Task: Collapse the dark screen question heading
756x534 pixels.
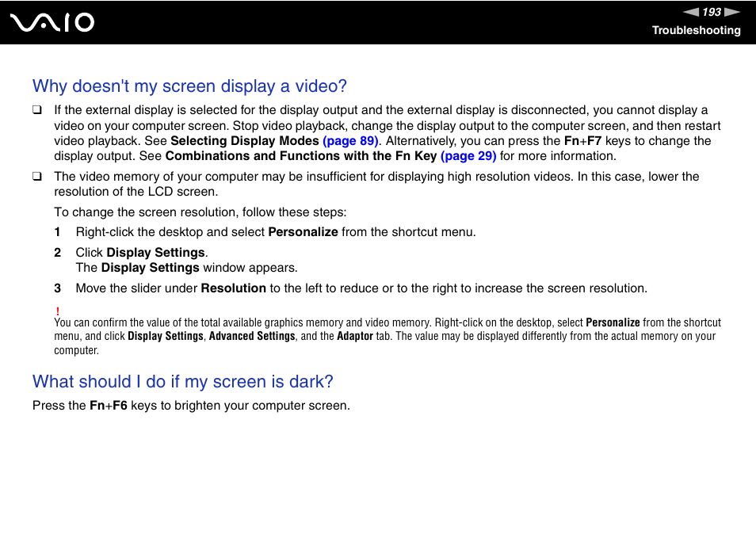Action: pos(182,382)
